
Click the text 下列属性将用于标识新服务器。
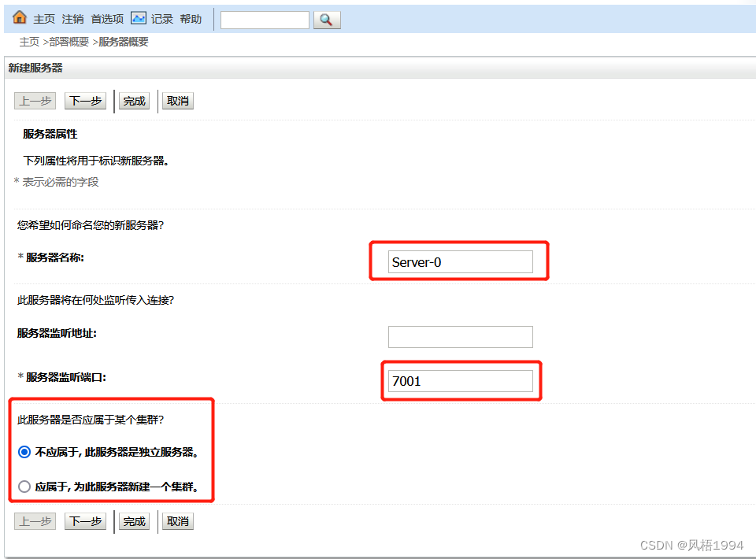(96, 161)
